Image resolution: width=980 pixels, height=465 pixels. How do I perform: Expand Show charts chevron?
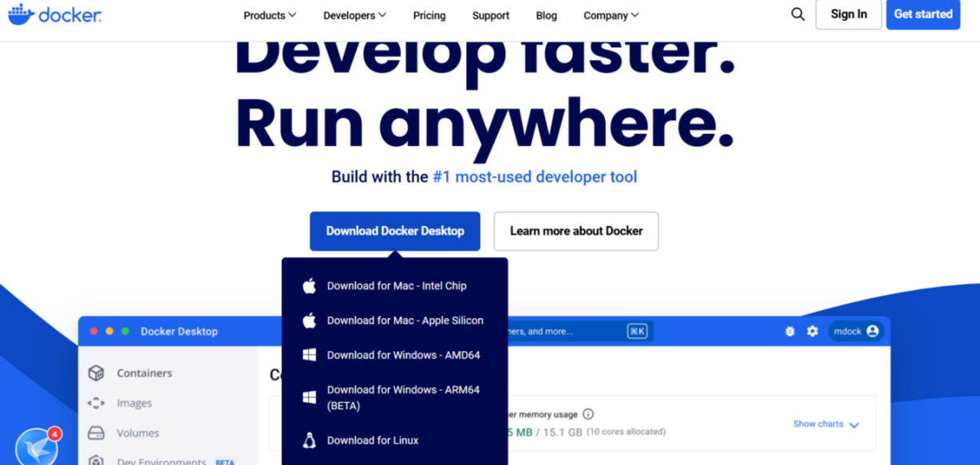[x=854, y=425]
